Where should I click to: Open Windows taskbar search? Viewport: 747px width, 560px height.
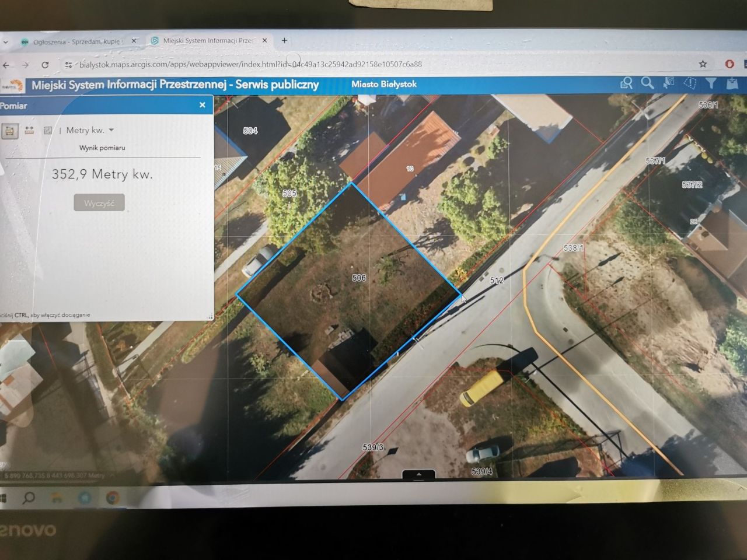coord(29,498)
